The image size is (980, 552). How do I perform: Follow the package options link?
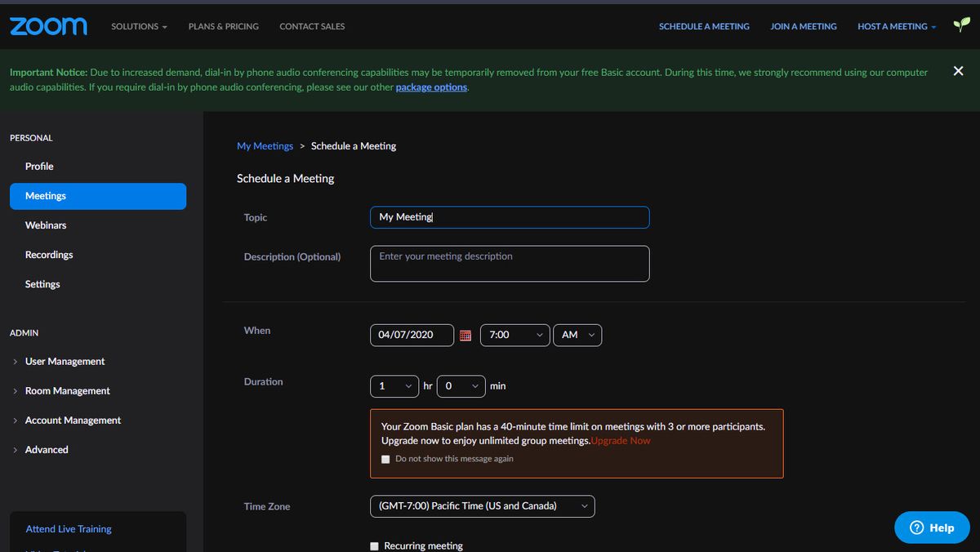point(431,87)
